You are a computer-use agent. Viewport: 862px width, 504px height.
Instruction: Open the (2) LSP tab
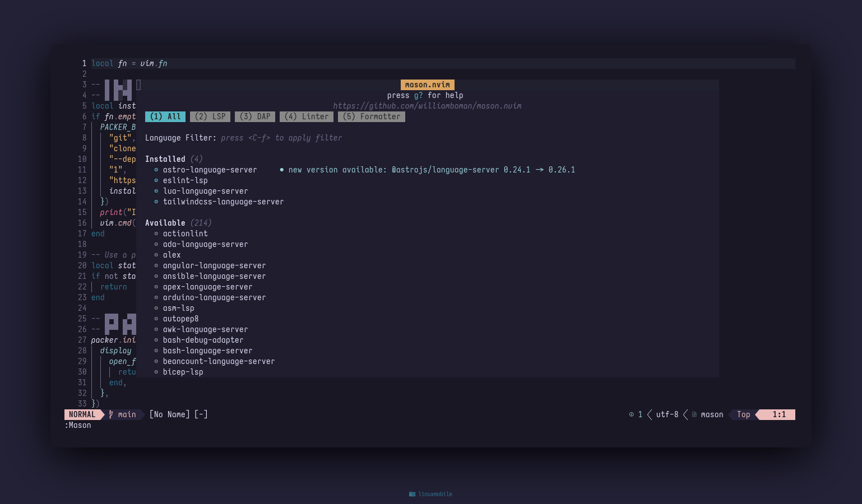click(210, 116)
